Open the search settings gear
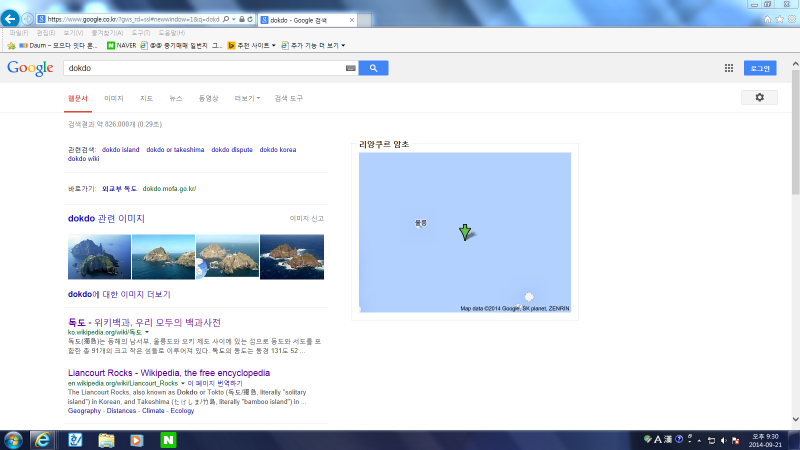 pos(759,97)
